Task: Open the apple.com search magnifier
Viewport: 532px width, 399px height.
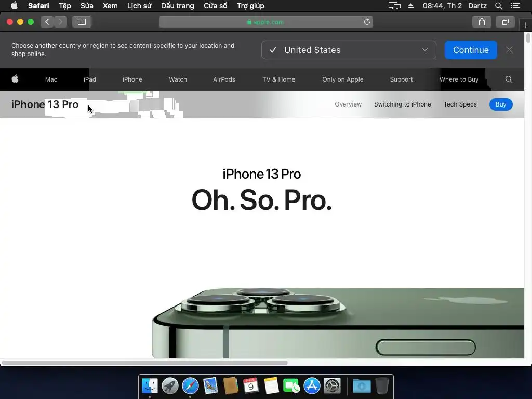Action: tap(509, 79)
